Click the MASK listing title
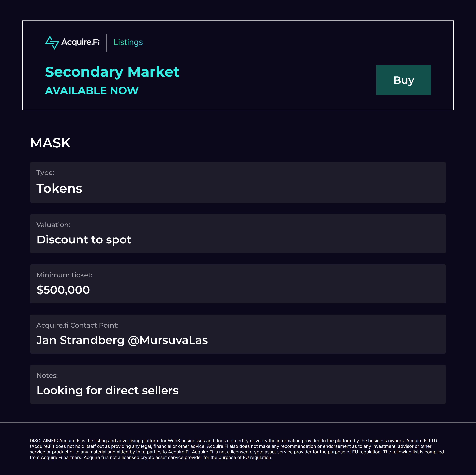Image resolution: width=476 pixels, height=475 pixels. [50, 143]
